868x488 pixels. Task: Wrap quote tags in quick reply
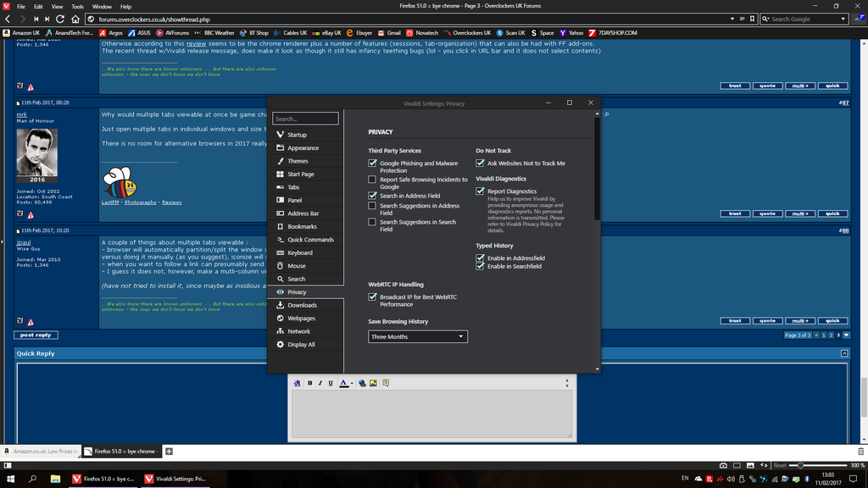coord(386,383)
